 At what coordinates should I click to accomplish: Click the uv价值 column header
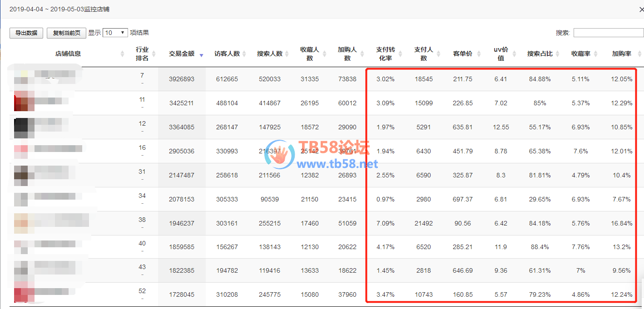(500, 54)
